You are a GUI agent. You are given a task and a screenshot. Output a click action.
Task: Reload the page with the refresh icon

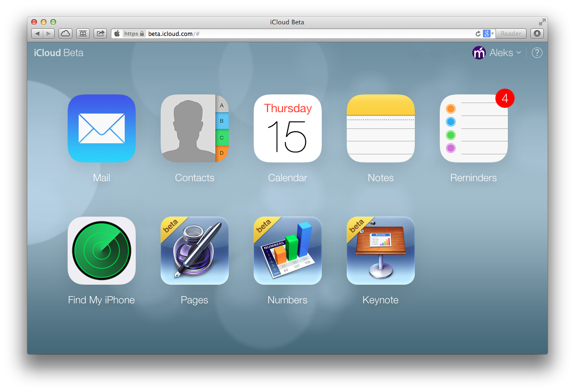pos(478,34)
